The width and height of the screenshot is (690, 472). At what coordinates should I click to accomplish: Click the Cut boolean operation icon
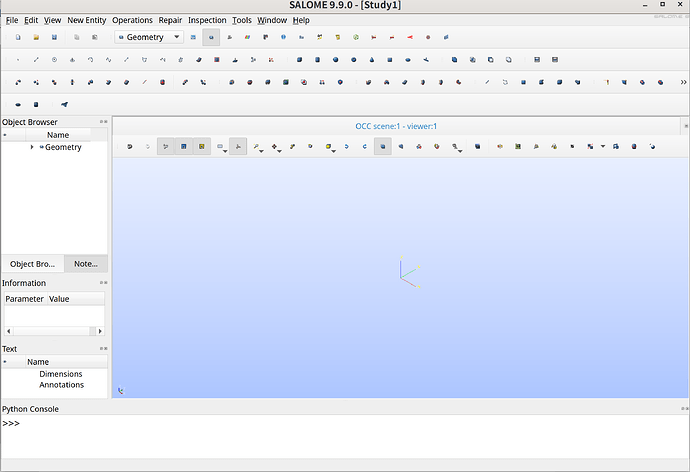tap(490, 60)
